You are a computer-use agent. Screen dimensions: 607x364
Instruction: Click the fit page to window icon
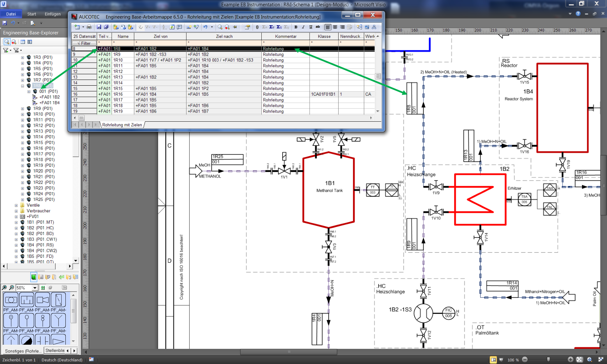pos(579,360)
